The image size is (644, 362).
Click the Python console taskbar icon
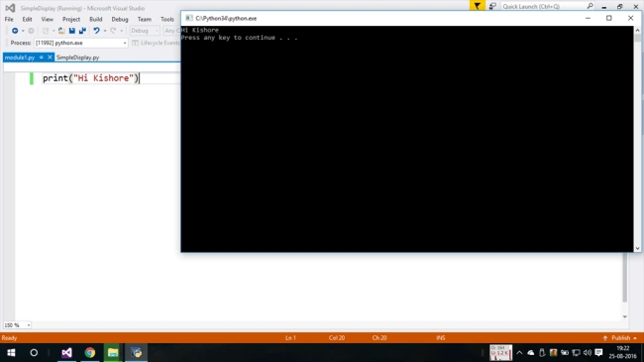[137, 352]
